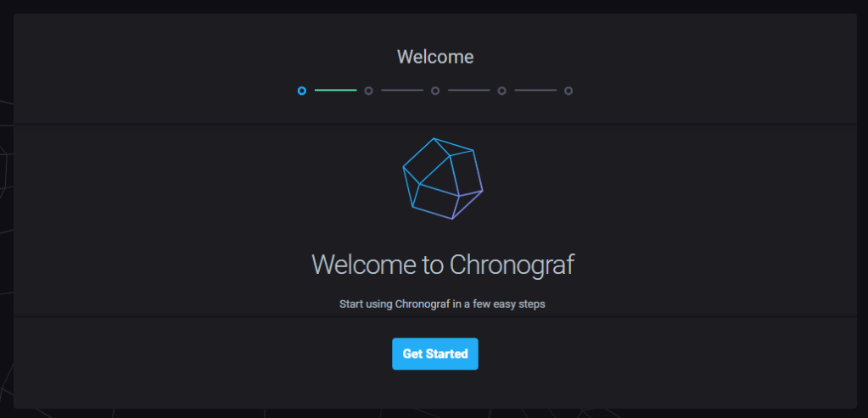The width and height of the screenshot is (868, 418).
Task: Click the blue upper-left facet of the logo
Action: (x=424, y=159)
